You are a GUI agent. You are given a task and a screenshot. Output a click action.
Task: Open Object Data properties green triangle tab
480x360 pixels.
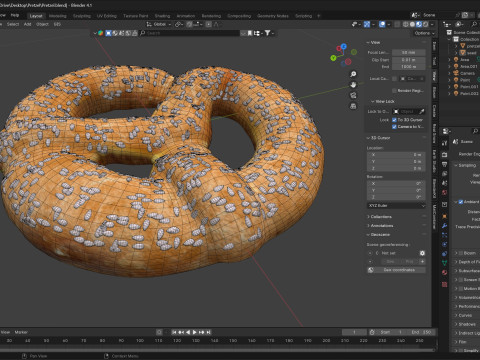pos(444,263)
